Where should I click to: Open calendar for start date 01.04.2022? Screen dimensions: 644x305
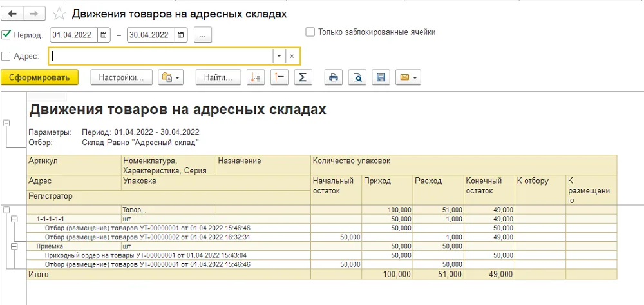click(x=104, y=35)
